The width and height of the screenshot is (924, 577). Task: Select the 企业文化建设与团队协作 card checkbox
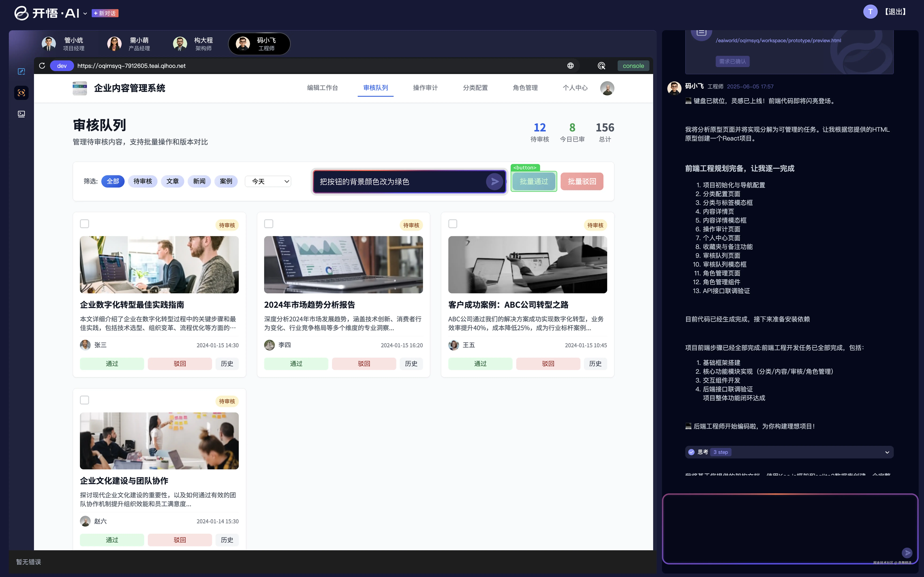(x=84, y=400)
